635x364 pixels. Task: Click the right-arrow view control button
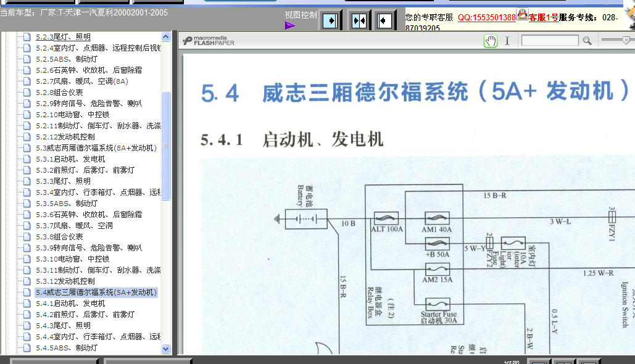(x=331, y=20)
